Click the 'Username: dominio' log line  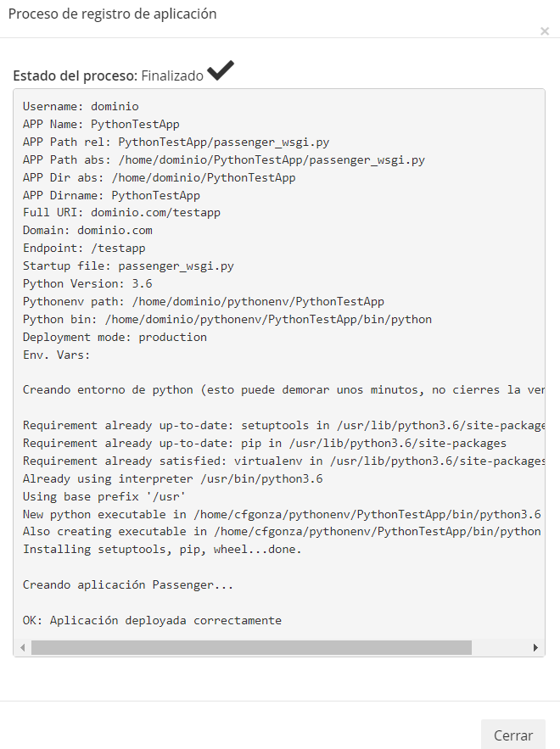pyautogui.click(x=81, y=107)
